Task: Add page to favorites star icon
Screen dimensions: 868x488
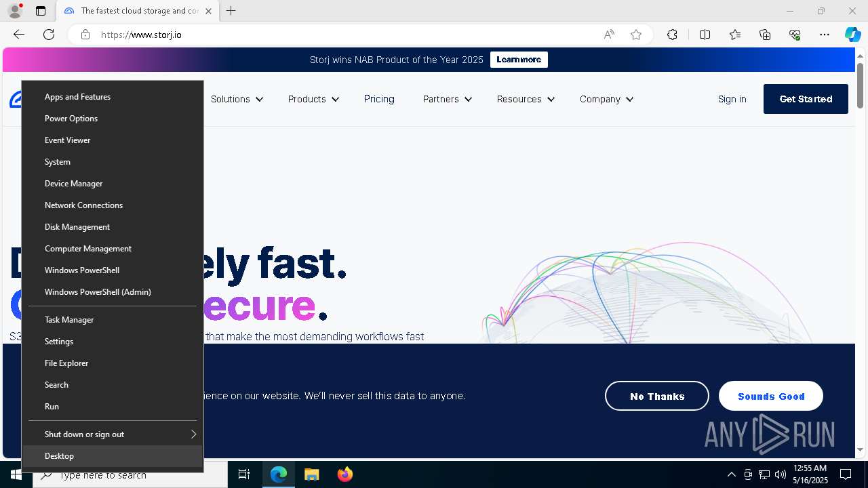Action: point(636,35)
